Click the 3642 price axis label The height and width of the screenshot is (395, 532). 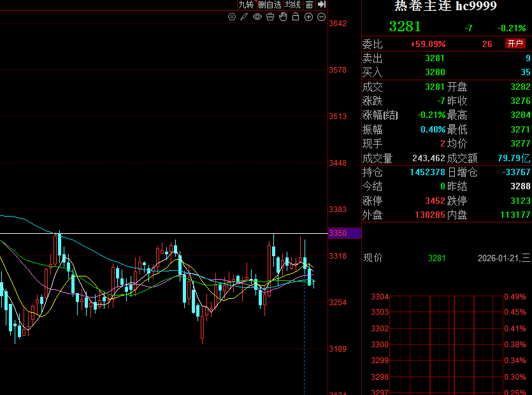[x=338, y=24]
